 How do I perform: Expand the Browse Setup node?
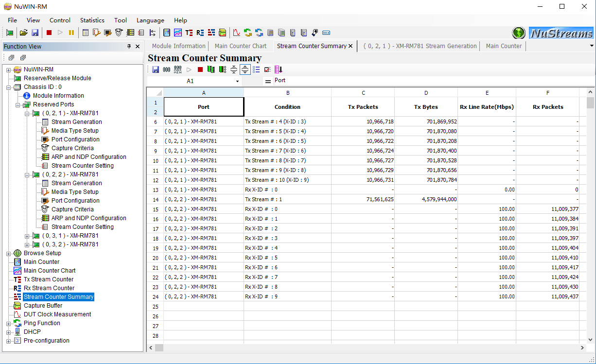pyautogui.click(x=8, y=253)
